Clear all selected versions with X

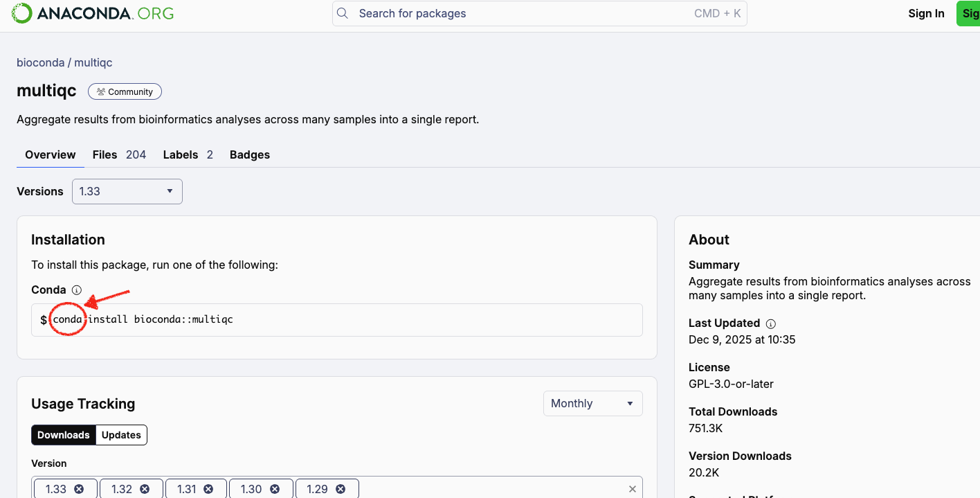[x=632, y=489]
